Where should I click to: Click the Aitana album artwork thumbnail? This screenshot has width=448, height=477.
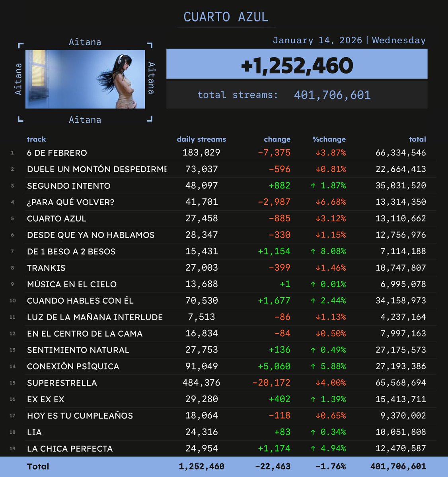click(x=86, y=79)
